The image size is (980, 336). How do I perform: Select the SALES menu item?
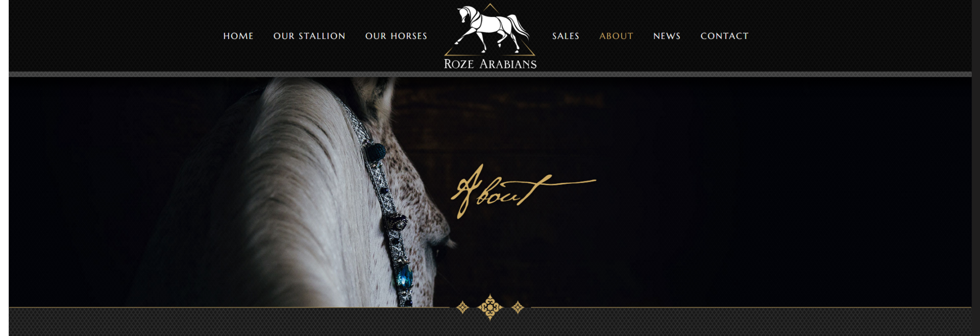click(x=566, y=36)
